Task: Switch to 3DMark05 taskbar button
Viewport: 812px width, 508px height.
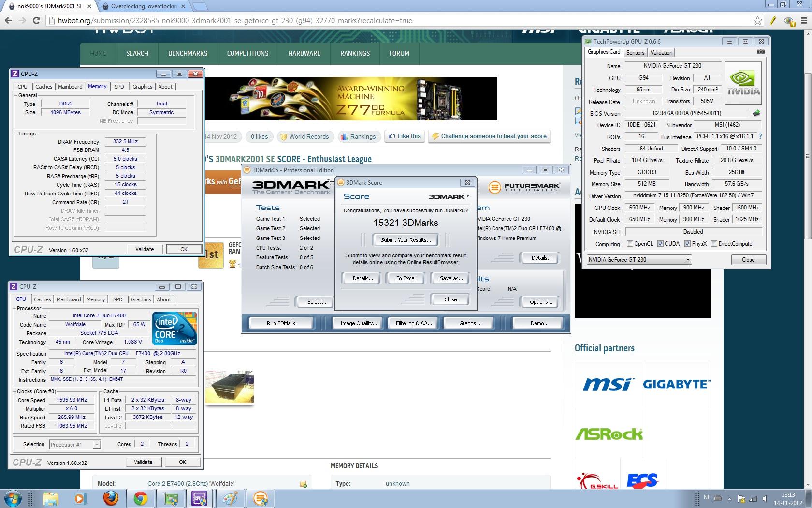Action: click(x=260, y=498)
